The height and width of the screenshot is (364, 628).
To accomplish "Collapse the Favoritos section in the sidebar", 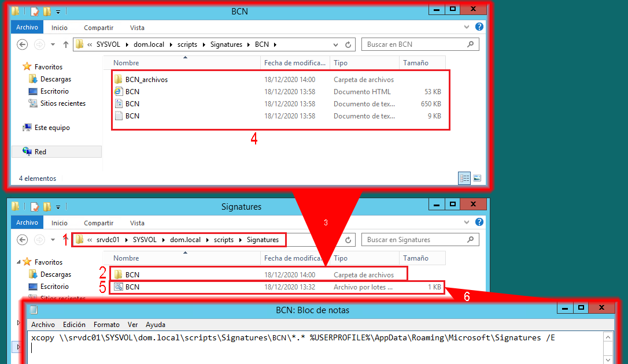I will (19, 262).
